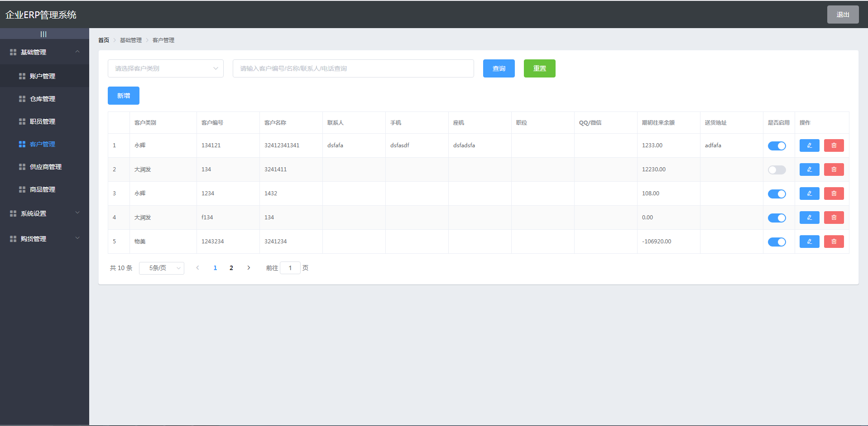
Task: Click the 企业ERP管理系统 title
Action: pyautogui.click(x=41, y=15)
